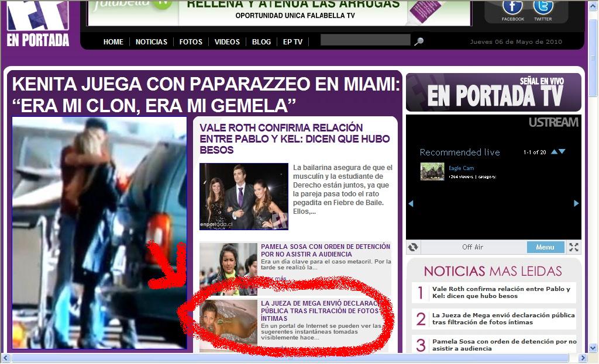
Task: Click the 'Recommended live' heading text
Action: coord(460,152)
